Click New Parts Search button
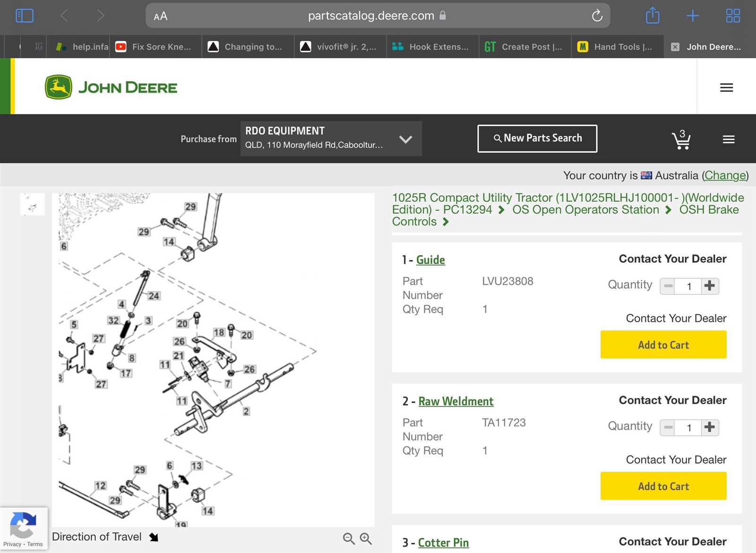 tap(537, 138)
